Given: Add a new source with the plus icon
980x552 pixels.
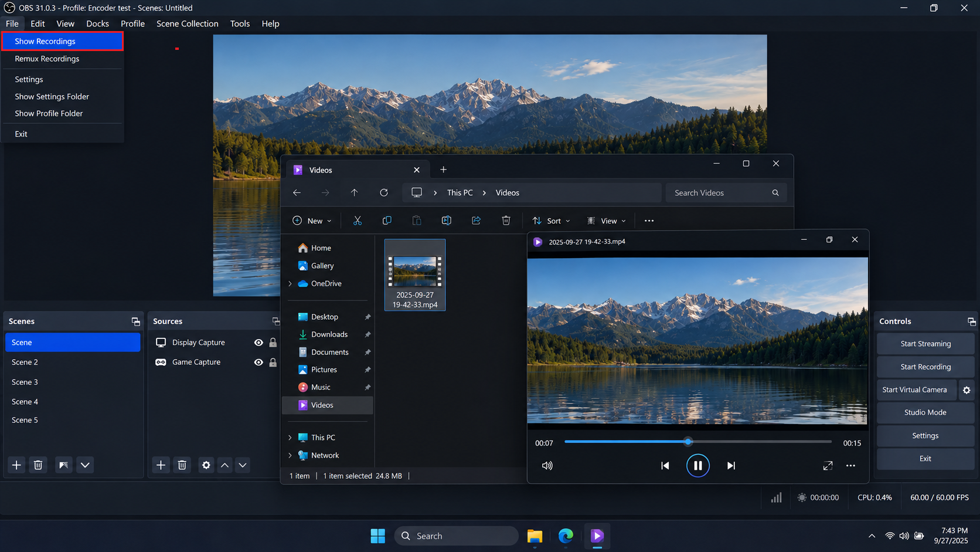Looking at the screenshot, I should (x=161, y=465).
